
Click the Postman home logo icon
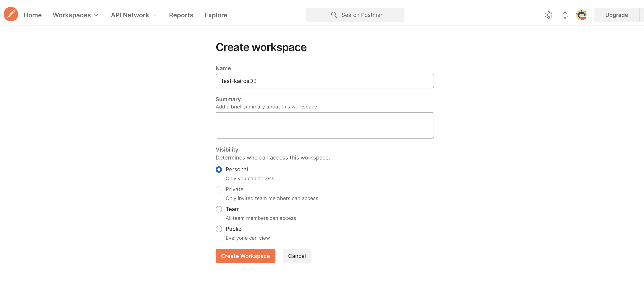point(11,15)
